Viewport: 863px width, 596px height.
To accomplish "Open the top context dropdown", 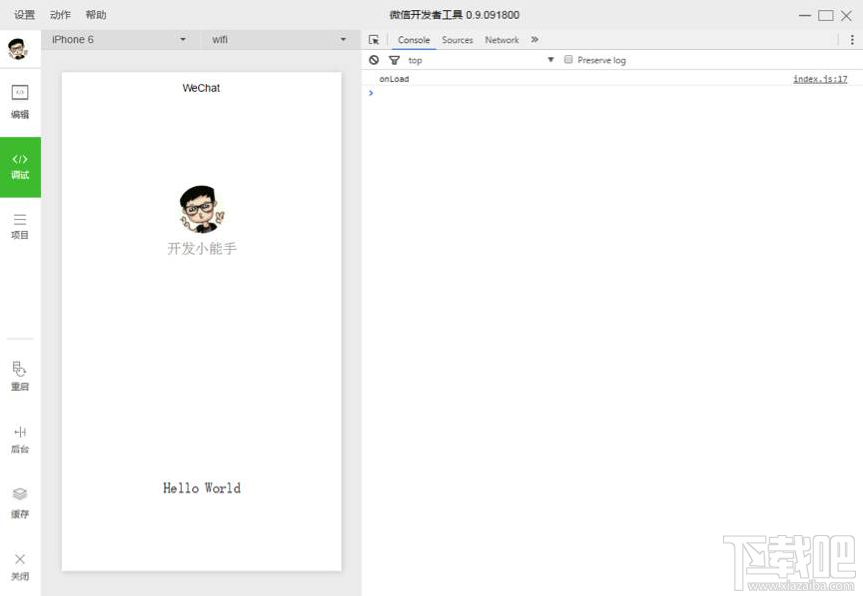I will [x=480, y=60].
